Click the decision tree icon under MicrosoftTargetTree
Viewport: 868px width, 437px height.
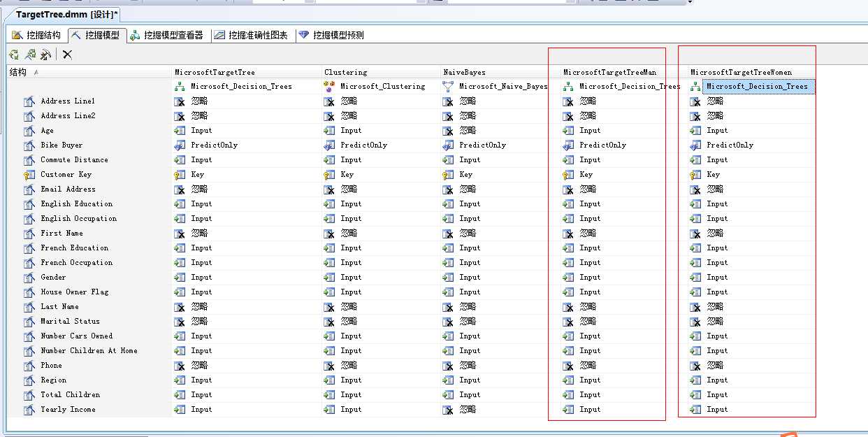(x=180, y=87)
